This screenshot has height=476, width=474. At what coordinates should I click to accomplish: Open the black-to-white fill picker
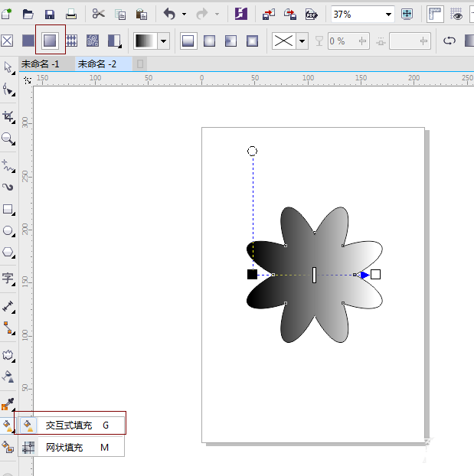(145, 41)
